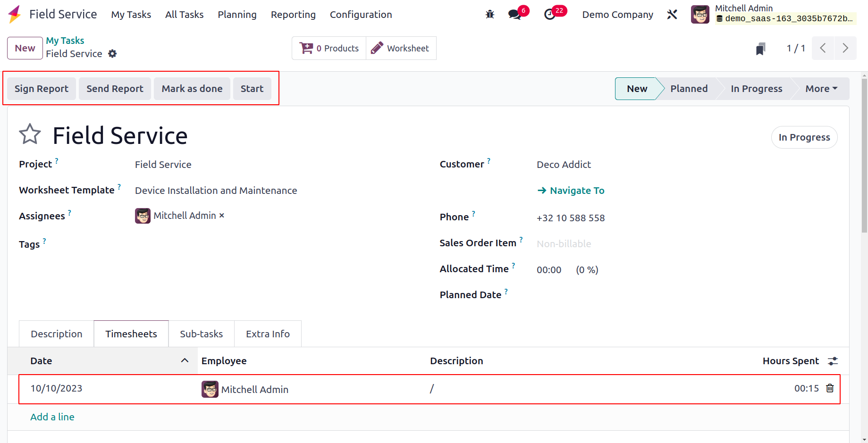The height and width of the screenshot is (443, 868).
Task: Click the gear icon beside Field Service
Action: pyautogui.click(x=112, y=54)
